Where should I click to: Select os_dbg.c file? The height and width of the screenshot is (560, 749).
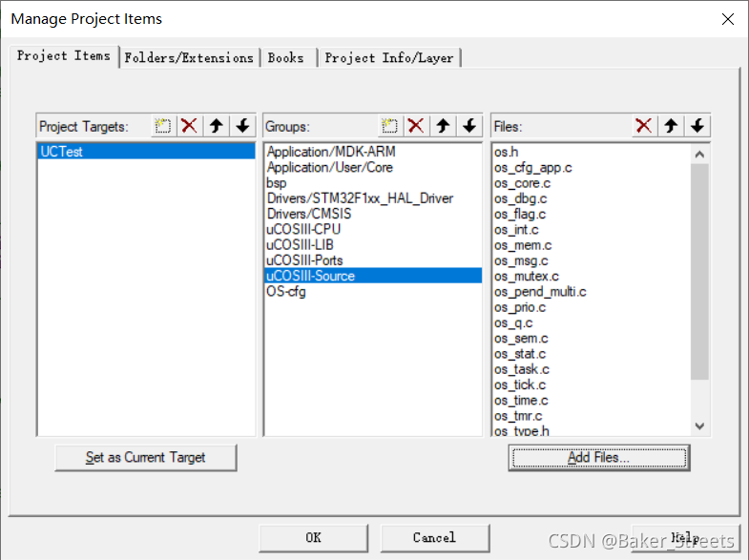point(592,198)
